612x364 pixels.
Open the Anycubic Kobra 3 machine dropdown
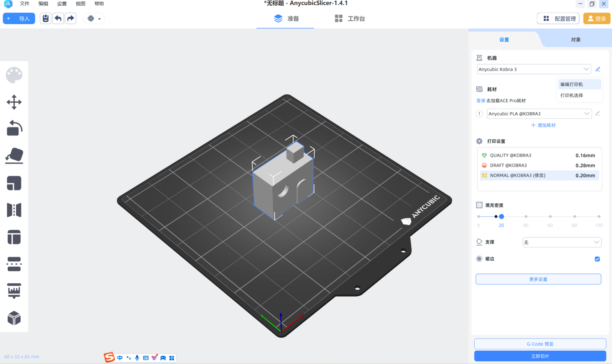tap(534, 69)
